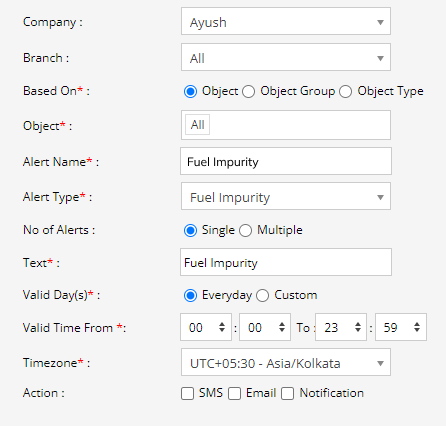This screenshot has height=426, width=446.
Task: Select the Object Type radio button
Action: 345,91
